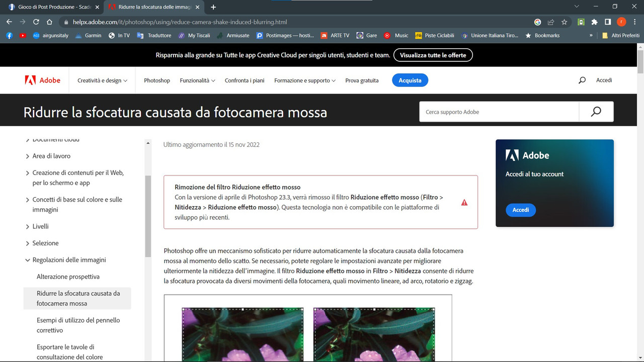Click the Google icon in the address bar

(x=537, y=22)
